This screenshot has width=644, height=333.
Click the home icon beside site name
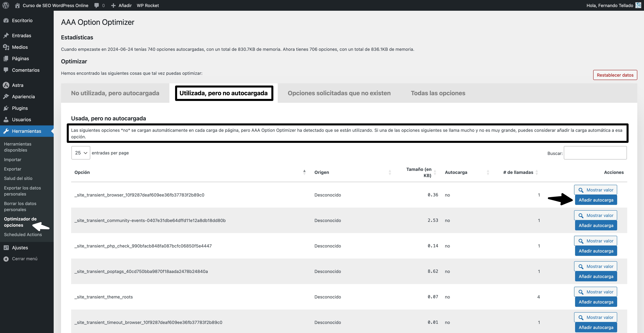pos(17,5)
